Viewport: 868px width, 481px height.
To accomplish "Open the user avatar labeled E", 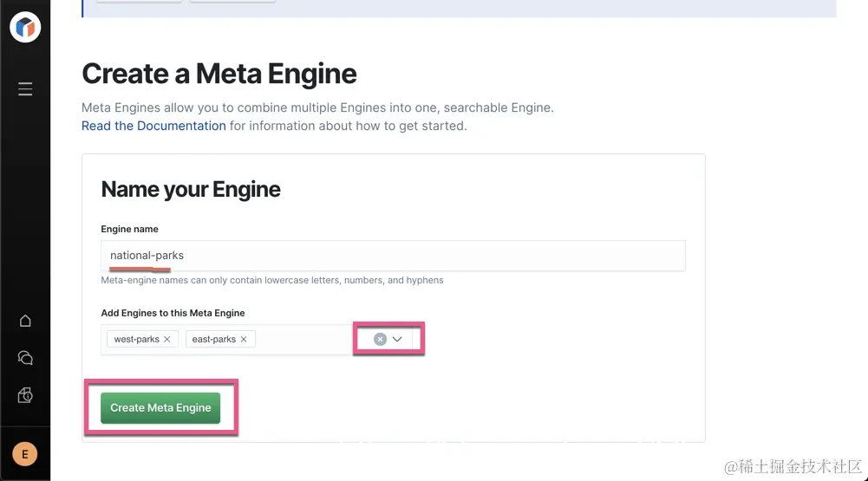I will [25, 453].
